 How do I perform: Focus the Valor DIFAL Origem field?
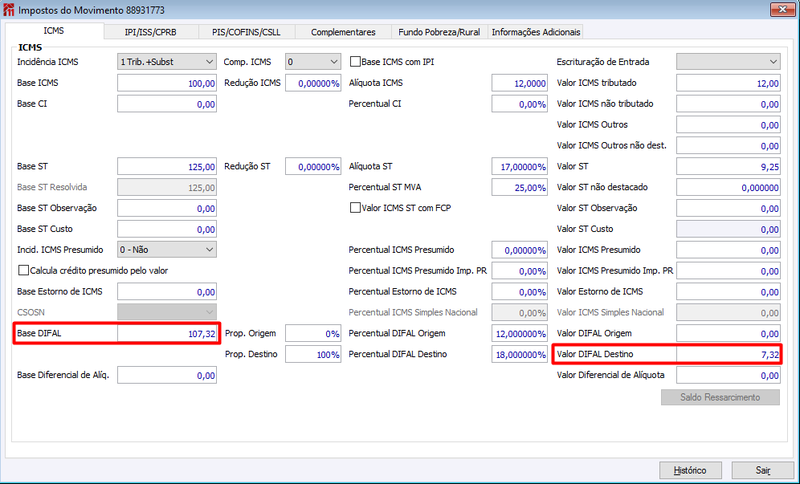coord(728,334)
